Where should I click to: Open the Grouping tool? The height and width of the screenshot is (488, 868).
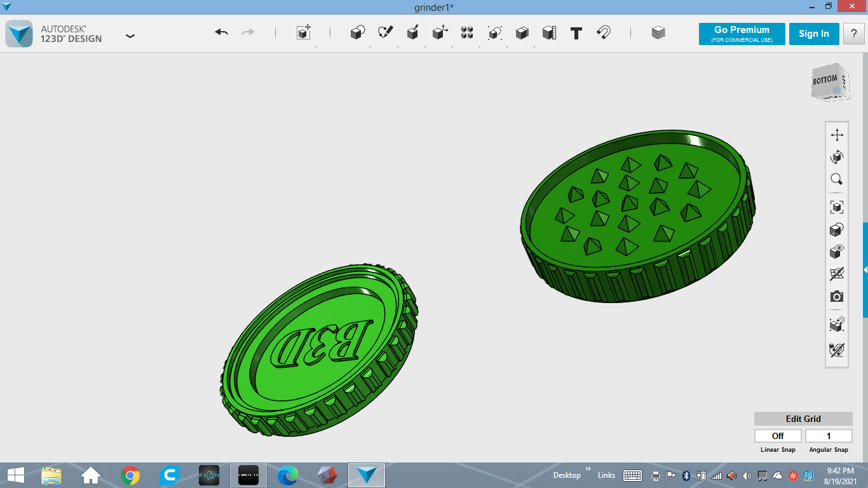coord(494,33)
